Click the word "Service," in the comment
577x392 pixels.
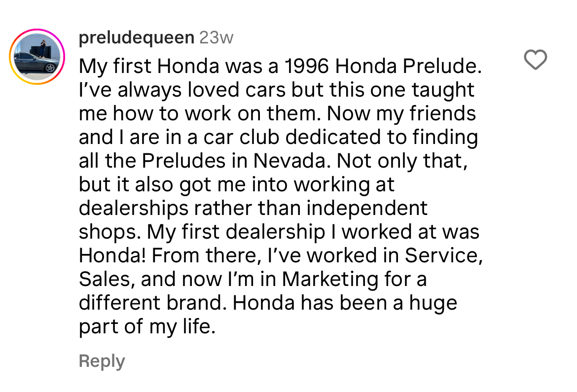(x=442, y=255)
